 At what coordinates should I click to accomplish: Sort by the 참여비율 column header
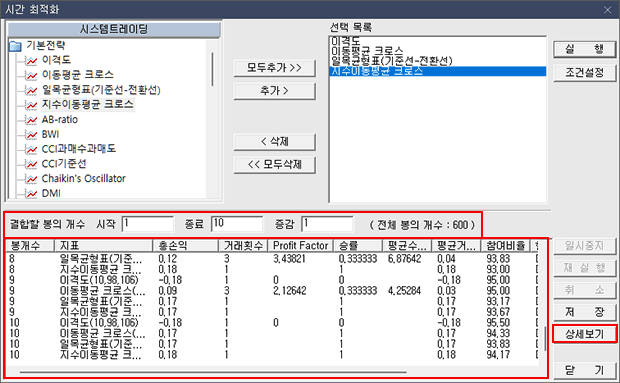pos(505,245)
